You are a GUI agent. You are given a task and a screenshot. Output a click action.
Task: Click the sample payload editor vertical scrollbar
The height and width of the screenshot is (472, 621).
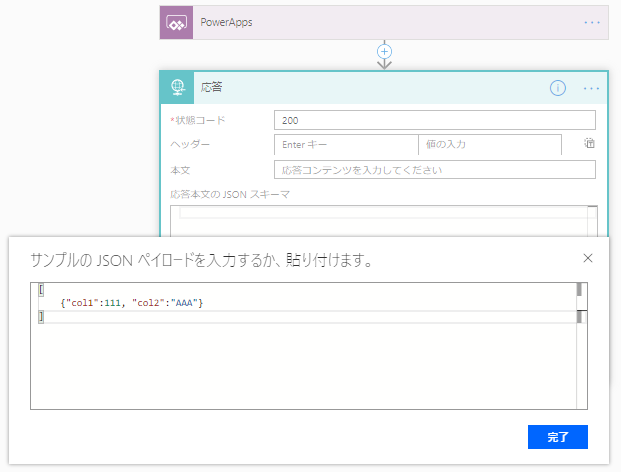[x=582, y=346]
